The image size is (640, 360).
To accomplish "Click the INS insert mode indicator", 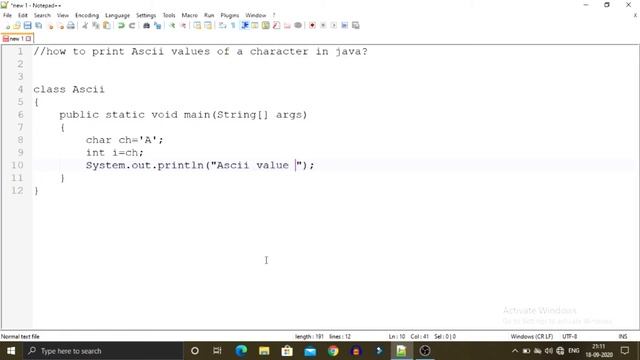I will [x=622, y=336].
